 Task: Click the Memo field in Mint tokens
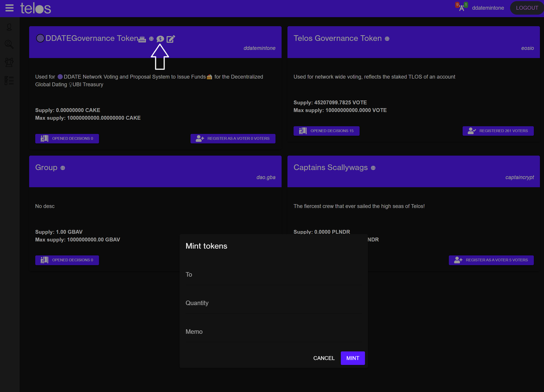(x=273, y=332)
